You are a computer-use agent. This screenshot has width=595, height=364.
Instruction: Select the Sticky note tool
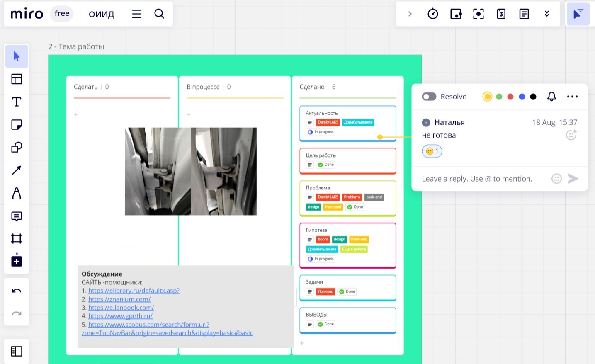click(x=17, y=125)
